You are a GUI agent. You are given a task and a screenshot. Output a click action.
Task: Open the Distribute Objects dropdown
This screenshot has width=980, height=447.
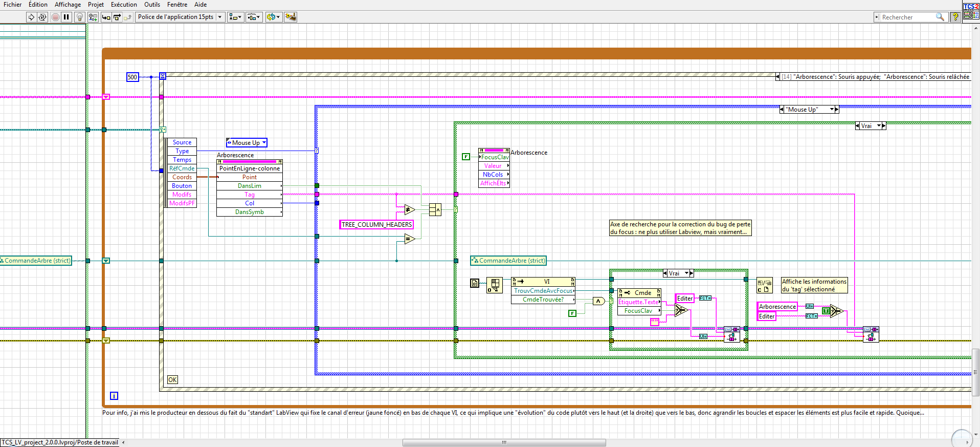(254, 17)
